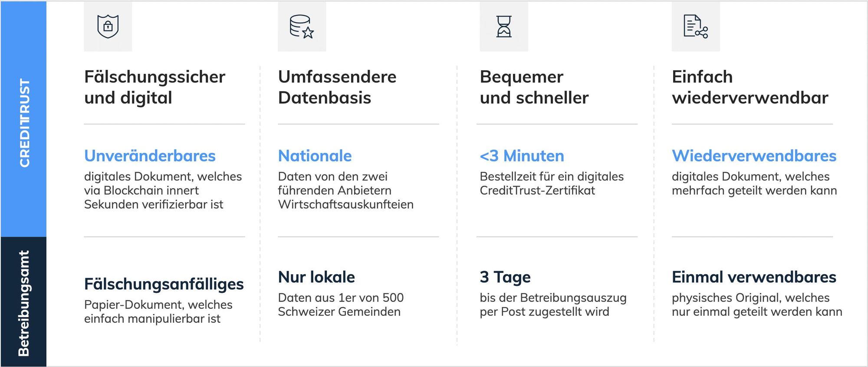Click 'Bestellzeit für ein digitales' description
Screen dimensions: 868x367
[552, 177]
